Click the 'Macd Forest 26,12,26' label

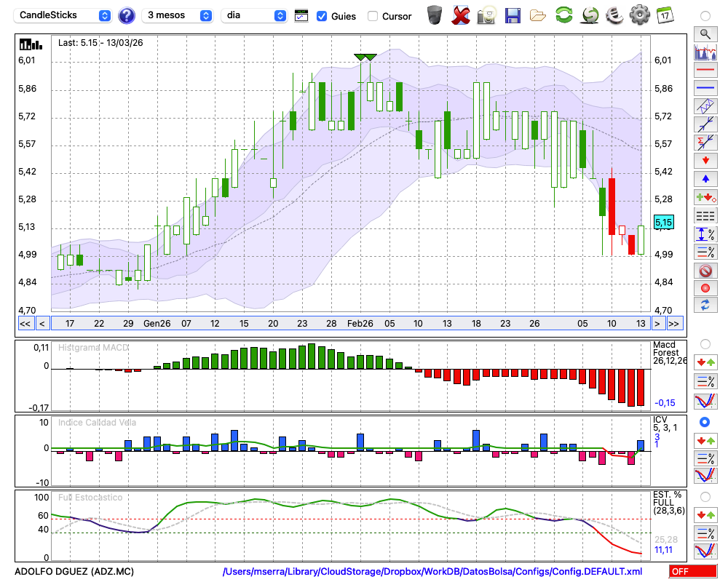pos(670,353)
